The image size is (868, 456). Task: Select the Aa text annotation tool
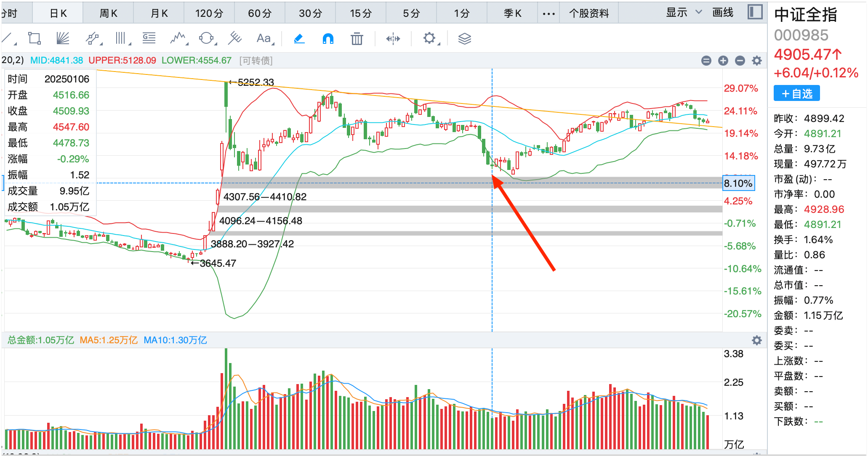[264, 39]
